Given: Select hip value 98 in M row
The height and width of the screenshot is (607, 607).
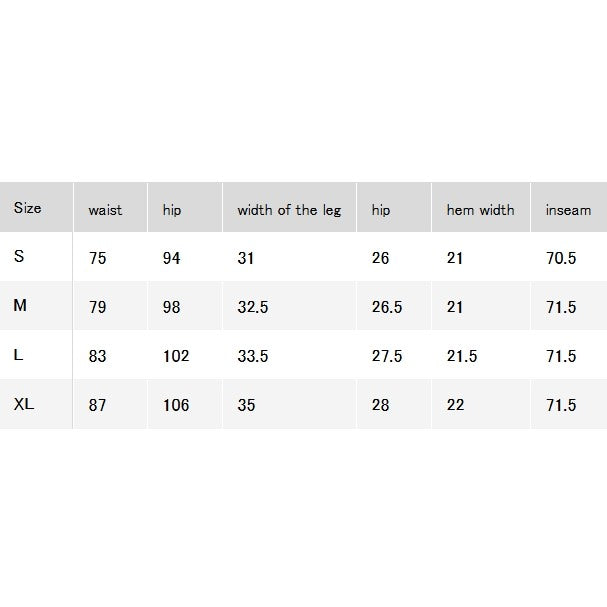Looking at the screenshot, I should click(171, 307).
